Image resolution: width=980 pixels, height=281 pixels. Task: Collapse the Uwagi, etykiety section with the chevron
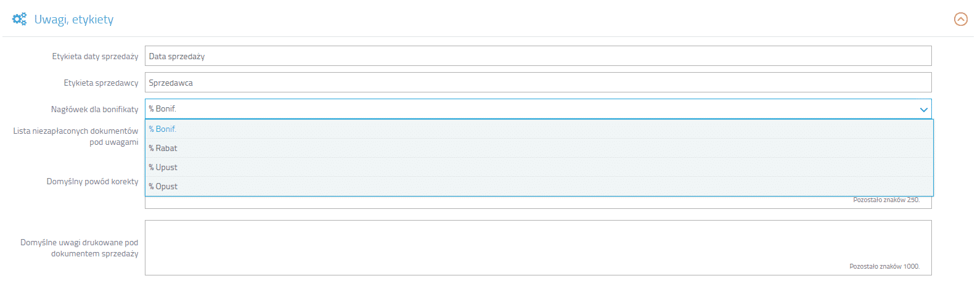960,20
